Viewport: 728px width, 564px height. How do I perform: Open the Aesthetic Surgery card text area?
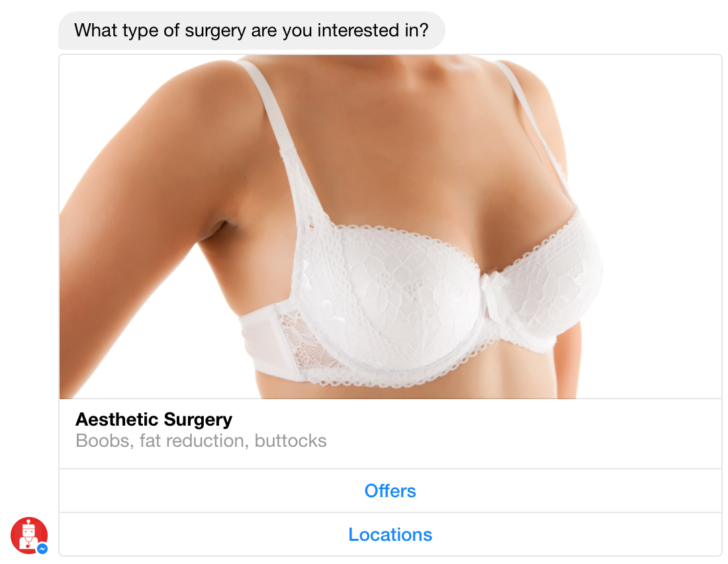coord(390,434)
